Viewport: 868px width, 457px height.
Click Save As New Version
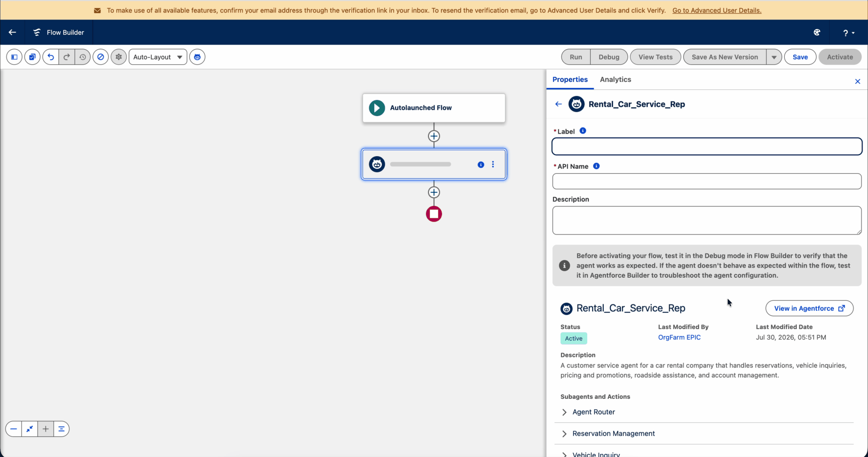click(x=725, y=57)
